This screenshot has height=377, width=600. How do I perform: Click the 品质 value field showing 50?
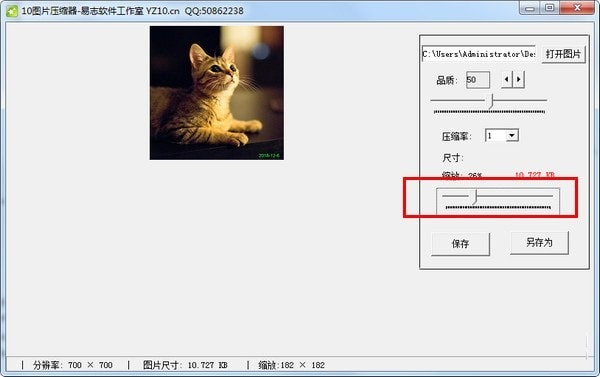pos(478,80)
